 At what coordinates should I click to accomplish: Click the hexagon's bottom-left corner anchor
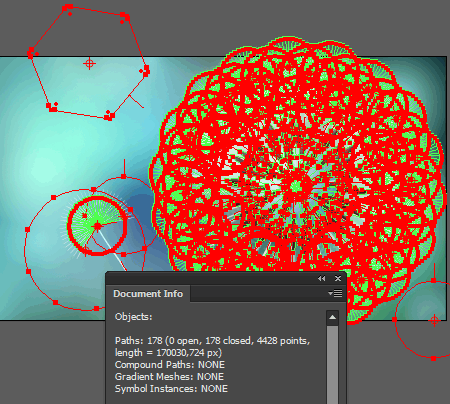[x=51, y=107]
